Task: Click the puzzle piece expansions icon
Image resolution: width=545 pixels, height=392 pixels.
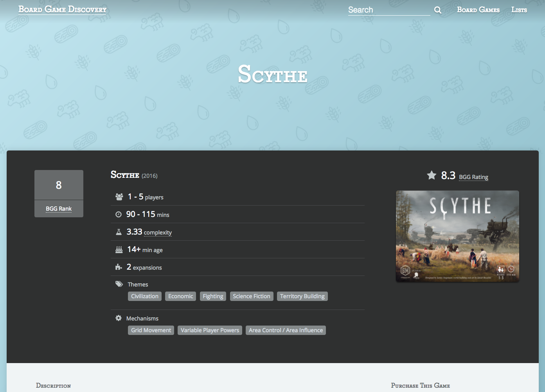Action: pyautogui.click(x=119, y=267)
